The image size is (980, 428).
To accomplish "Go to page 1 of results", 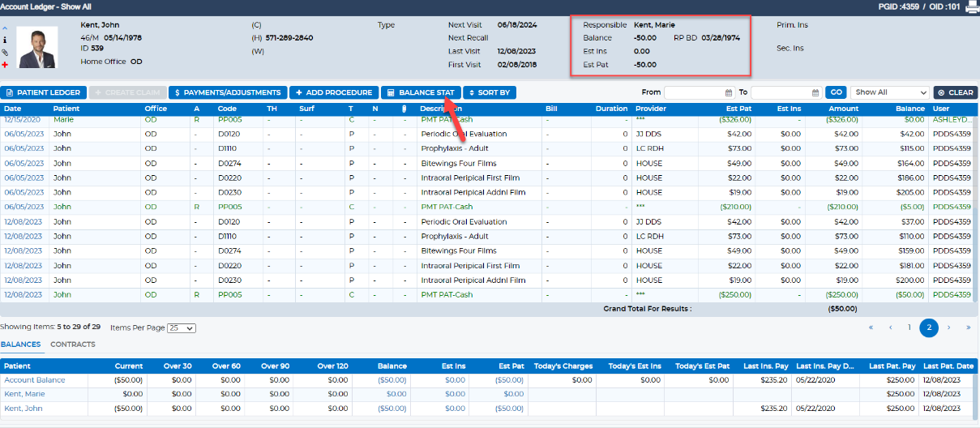I will point(909,327).
